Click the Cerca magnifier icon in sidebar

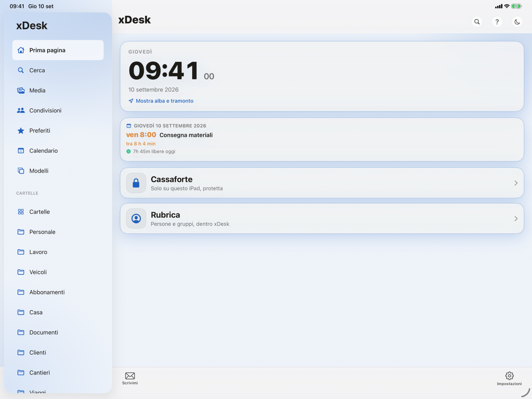click(x=21, y=70)
